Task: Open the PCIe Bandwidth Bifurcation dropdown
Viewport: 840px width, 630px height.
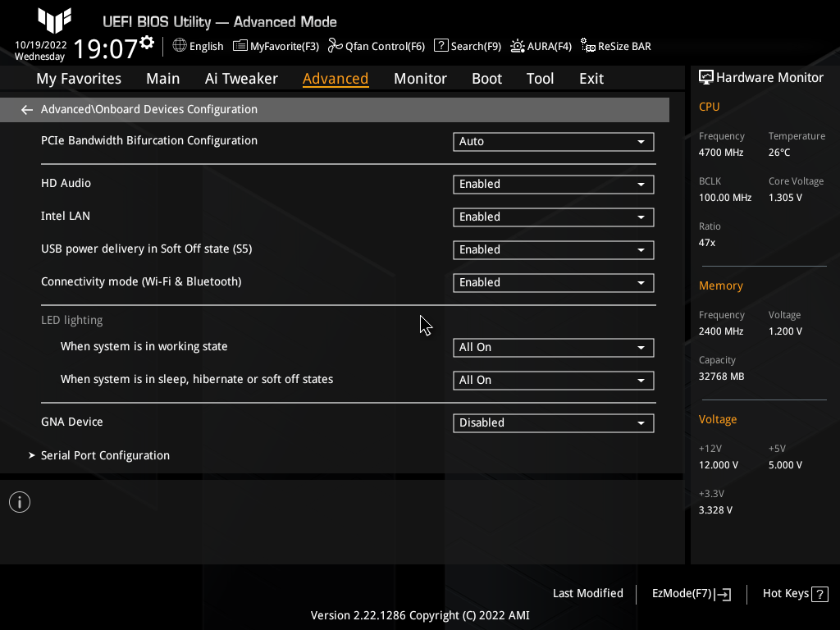Action: click(x=553, y=141)
